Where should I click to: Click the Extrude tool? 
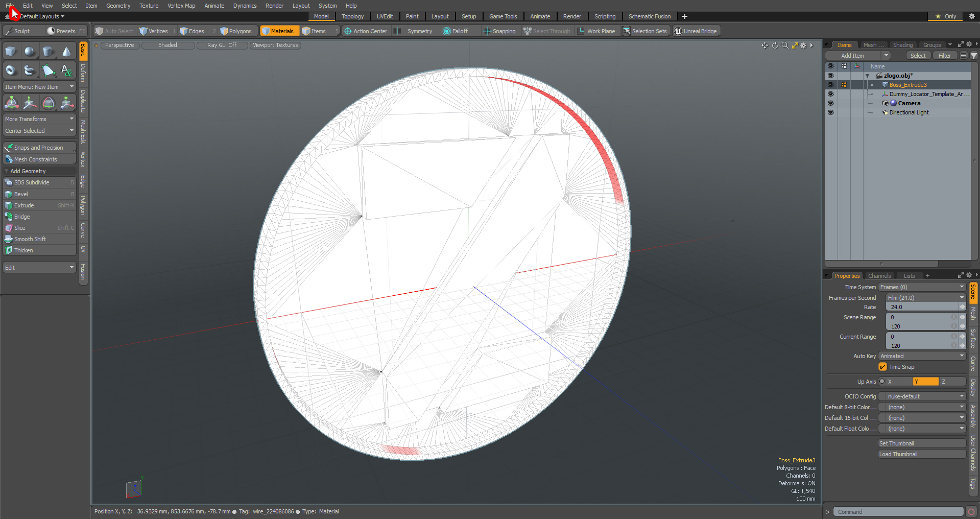click(x=24, y=205)
